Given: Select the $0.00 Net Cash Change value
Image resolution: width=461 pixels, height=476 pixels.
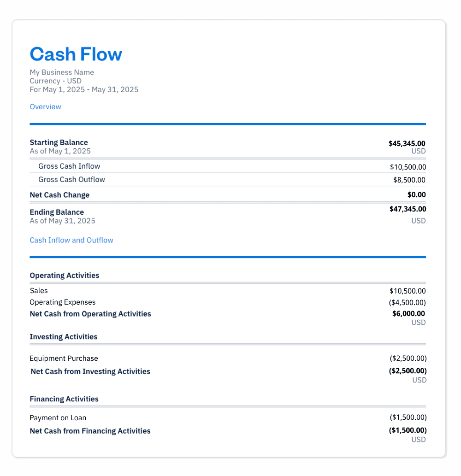Looking at the screenshot, I should 416,195.
